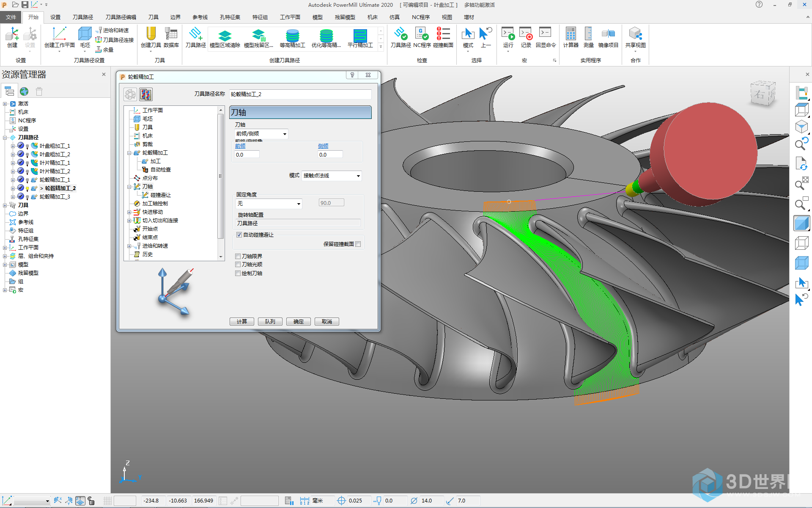Click the 前倾 angle value field
Screen dimensions: 812x508
[247, 155]
